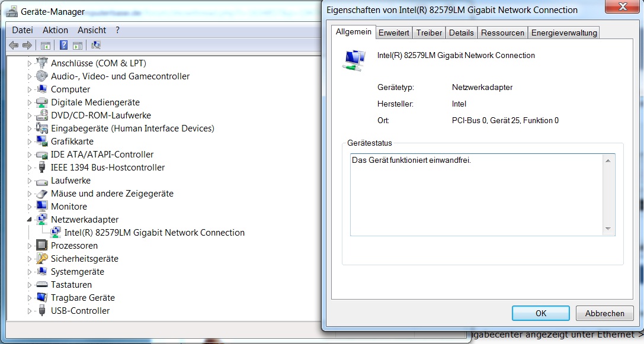644x344 pixels.
Task: Confirm the properties dialog with OK
Action: click(x=540, y=313)
